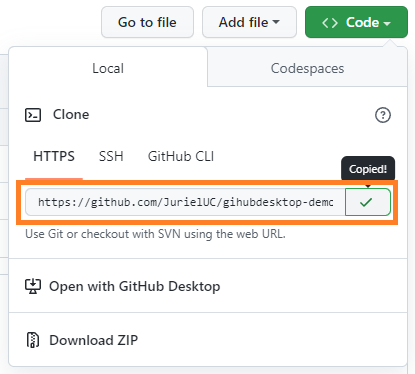415x374 pixels.
Task: Click the Go to file button
Action: pyautogui.click(x=147, y=22)
